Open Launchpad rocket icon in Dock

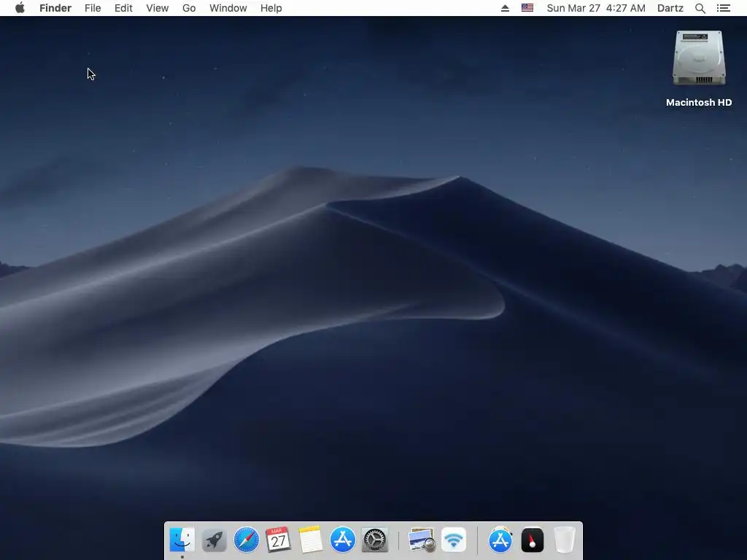[214, 540]
